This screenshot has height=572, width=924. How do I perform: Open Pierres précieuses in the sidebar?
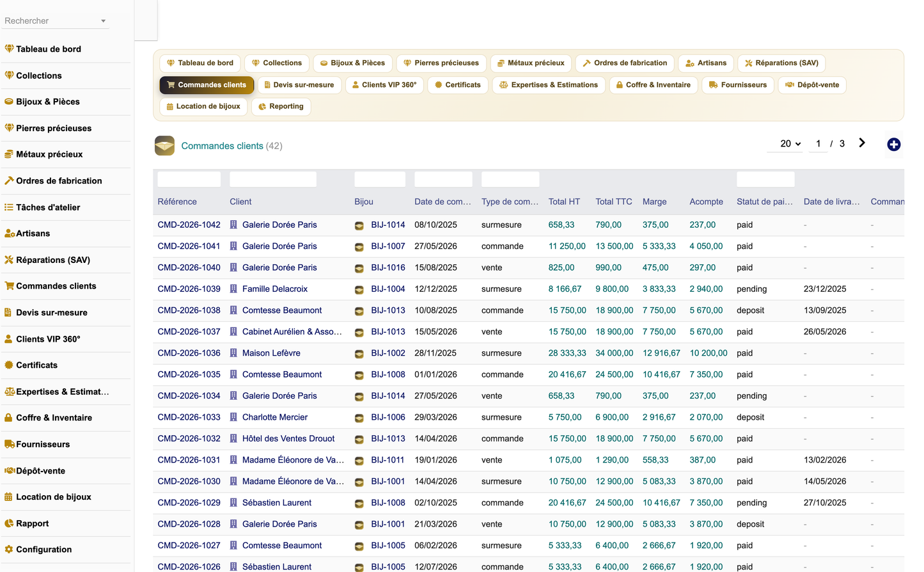(54, 128)
